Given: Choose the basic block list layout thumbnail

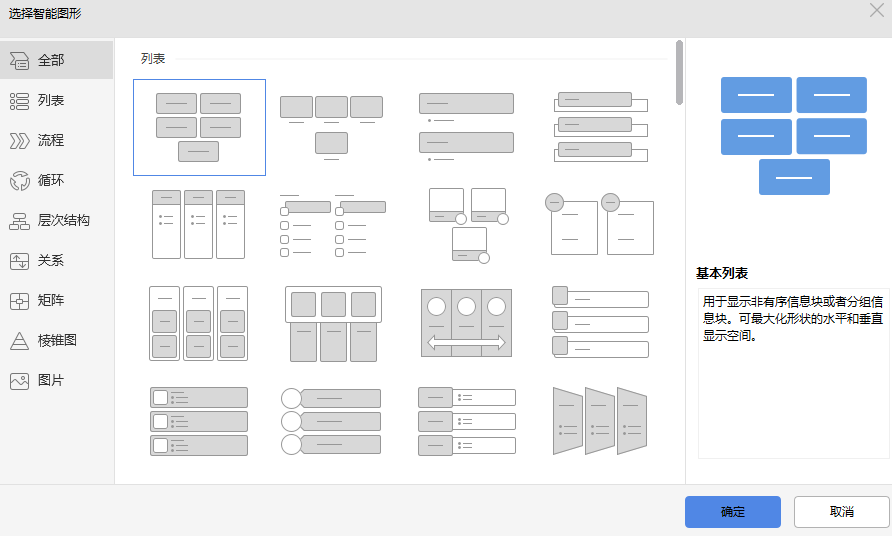Looking at the screenshot, I should click(199, 127).
